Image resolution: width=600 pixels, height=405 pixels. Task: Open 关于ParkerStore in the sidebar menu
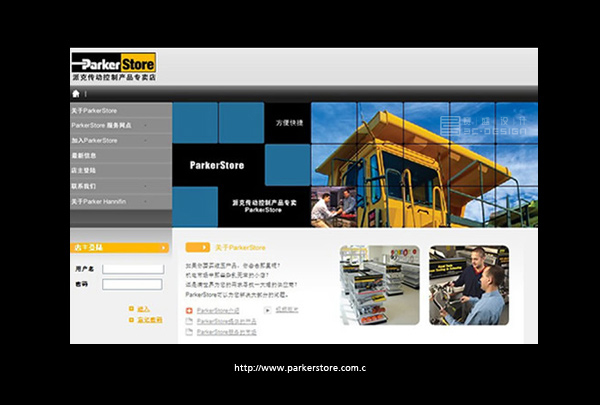click(94, 111)
